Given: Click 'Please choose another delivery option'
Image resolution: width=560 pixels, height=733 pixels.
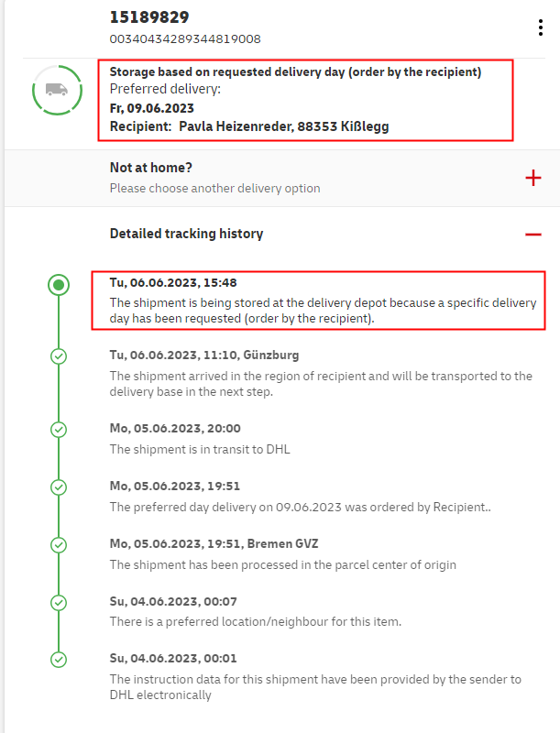Looking at the screenshot, I should 214,188.
